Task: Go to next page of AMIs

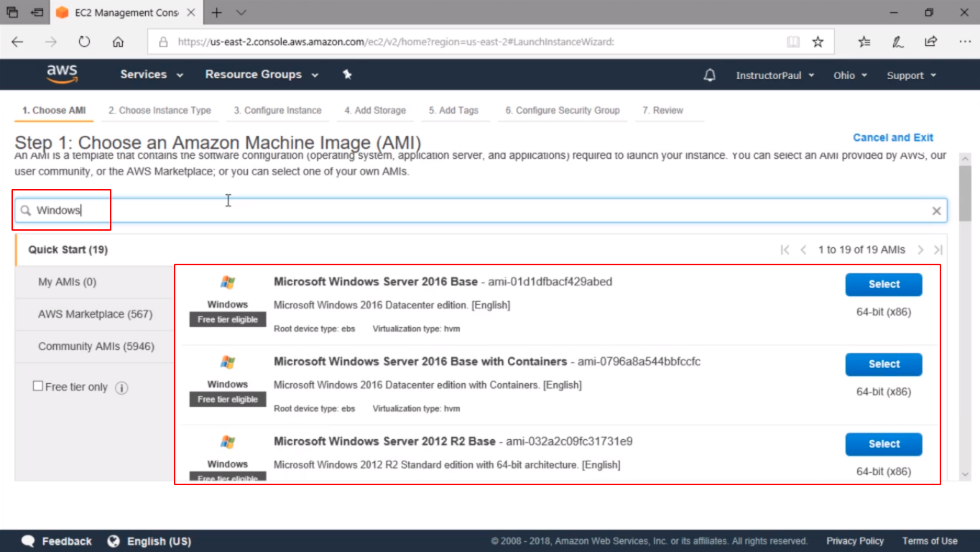Action: click(920, 250)
